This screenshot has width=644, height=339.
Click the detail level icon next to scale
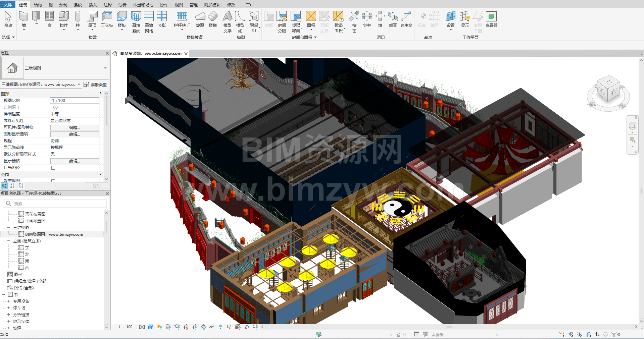pos(142,327)
